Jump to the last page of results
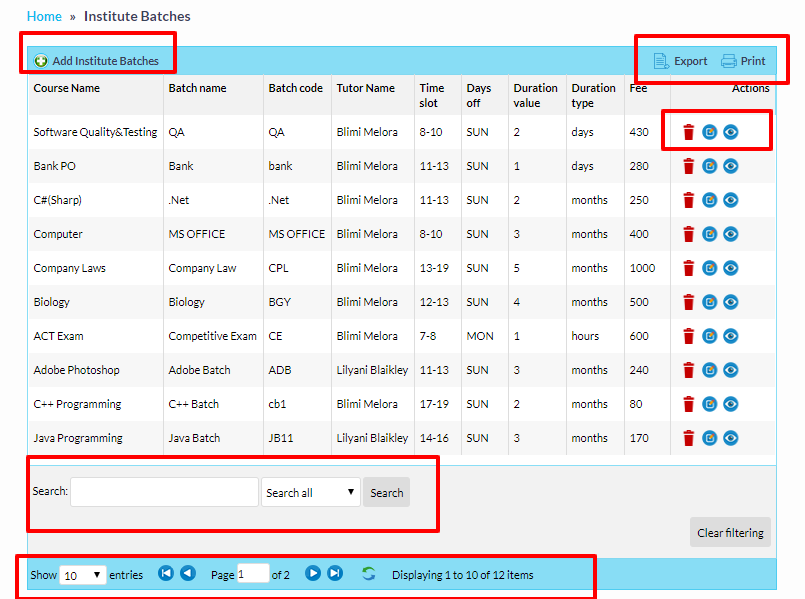 (x=335, y=573)
